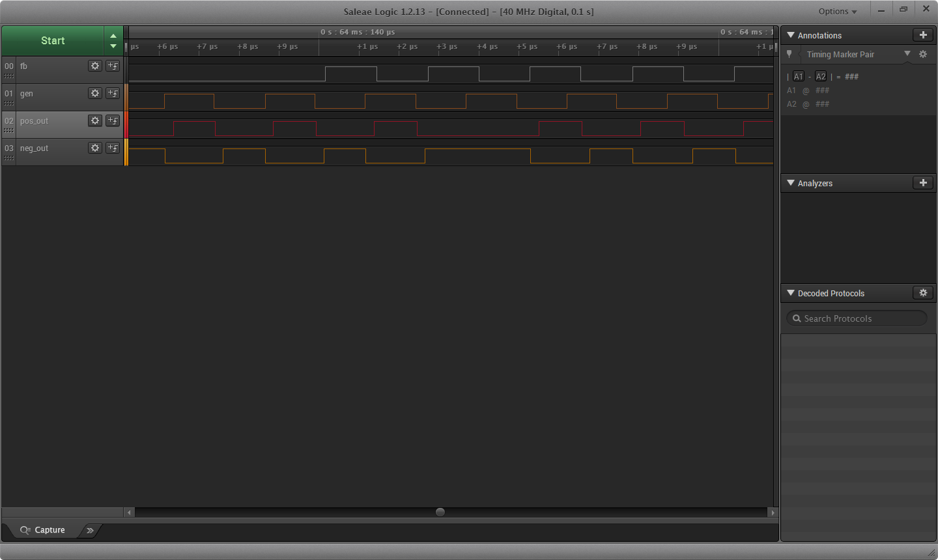The image size is (938, 560).
Task: Collapse the Decoded Protocols panel
Action: click(x=791, y=293)
